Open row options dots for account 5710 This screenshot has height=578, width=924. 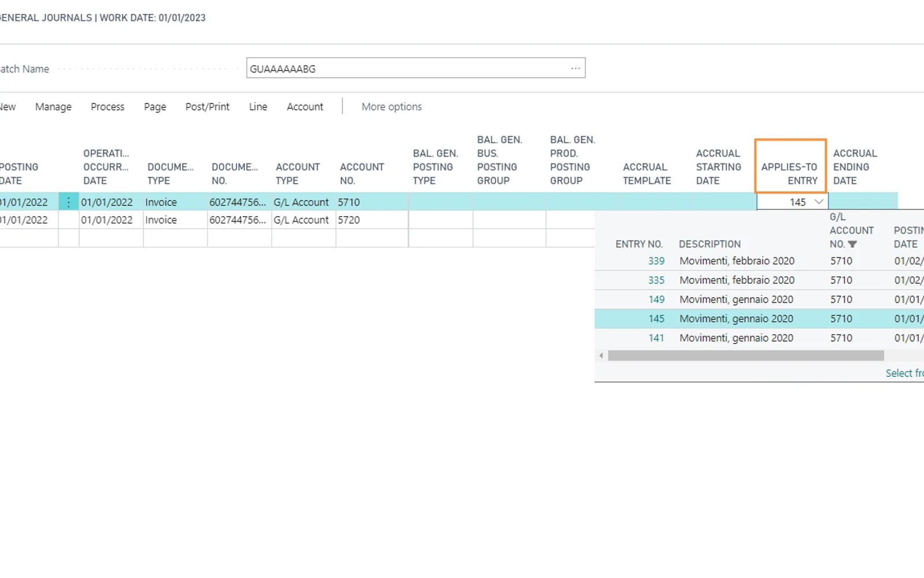(x=68, y=202)
